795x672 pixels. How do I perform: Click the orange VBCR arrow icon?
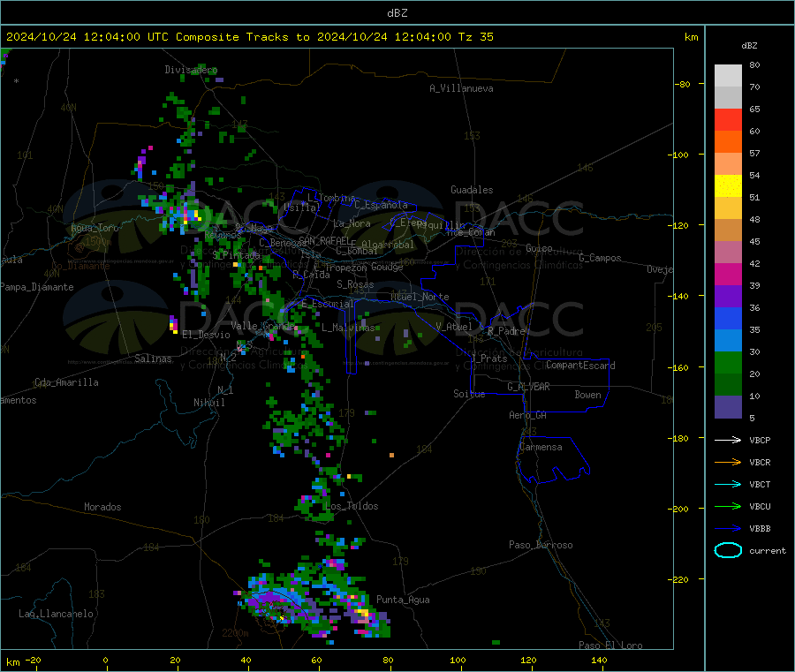click(x=728, y=462)
